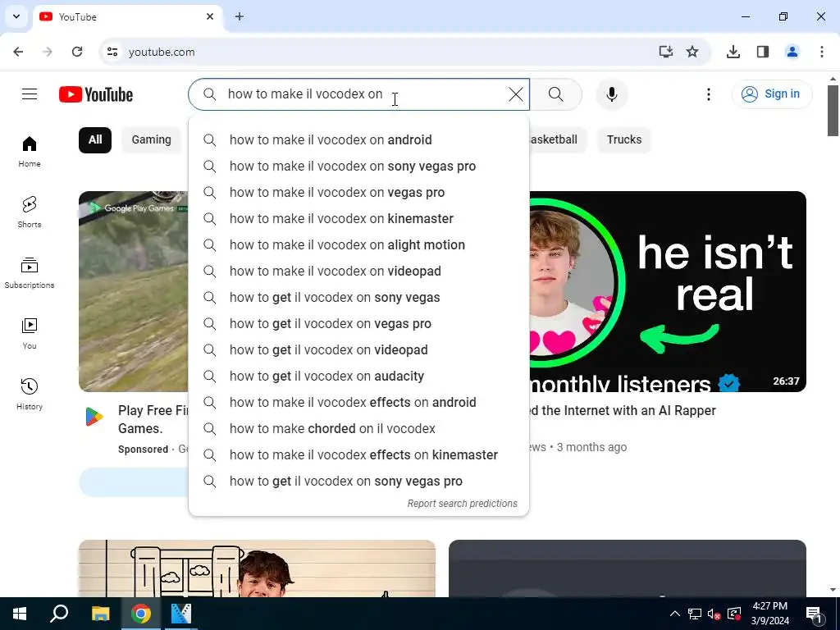This screenshot has height=630, width=840.
Task: Open History in sidebar
Action: pyautogui.click(x=30, y=394)
